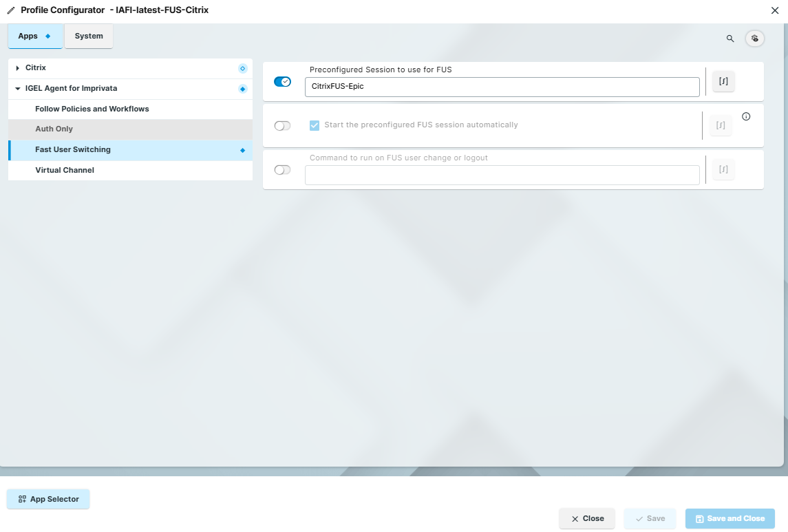Collapse the IGEL Agent for Imprivata node
788x532 pixels.
18,89
